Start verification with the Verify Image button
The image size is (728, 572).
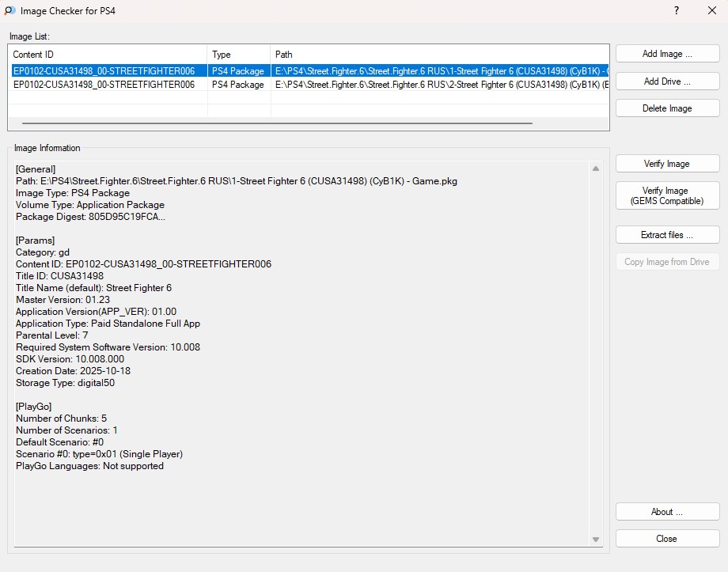tap(667, 164)
